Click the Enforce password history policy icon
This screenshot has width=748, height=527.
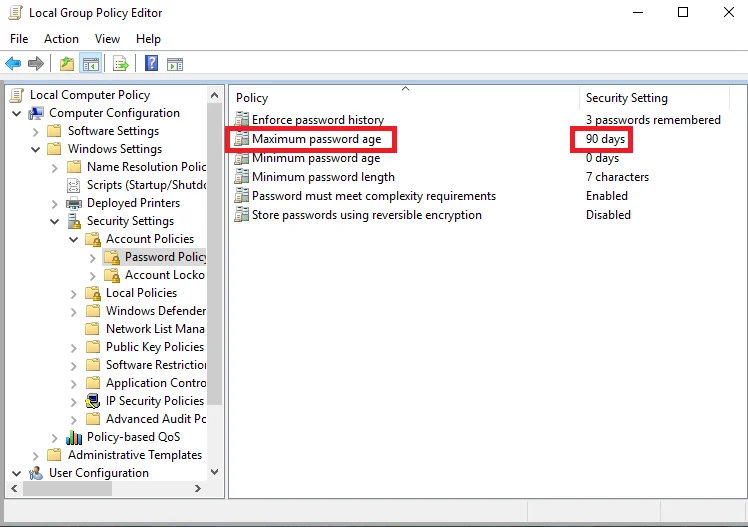pos(242,120)
